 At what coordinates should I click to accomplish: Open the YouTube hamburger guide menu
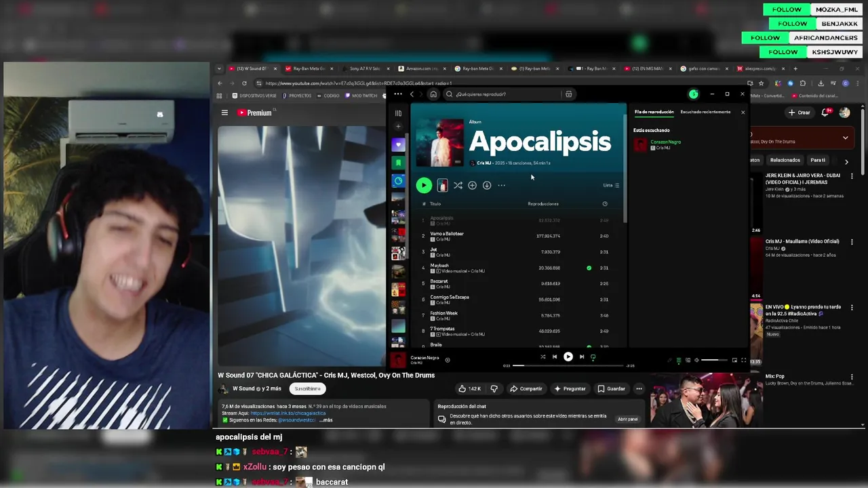pyautogui.click(x=224, y=113)
